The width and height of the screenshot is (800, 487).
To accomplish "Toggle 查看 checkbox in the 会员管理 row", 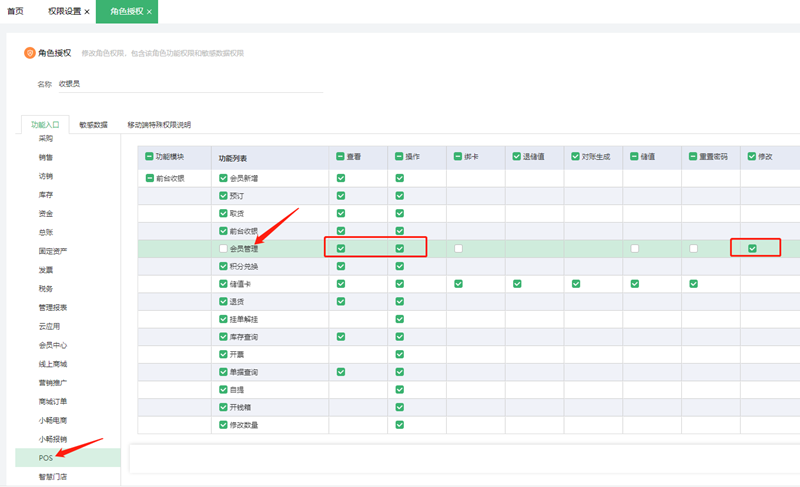I will point(341,248).
